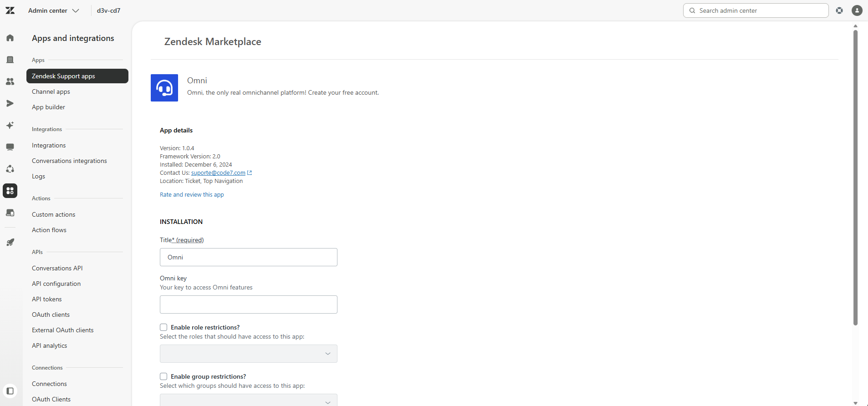Click the 'Installed: December 6, 2024' text
This screenshot has width=868, height=406.
196,165
